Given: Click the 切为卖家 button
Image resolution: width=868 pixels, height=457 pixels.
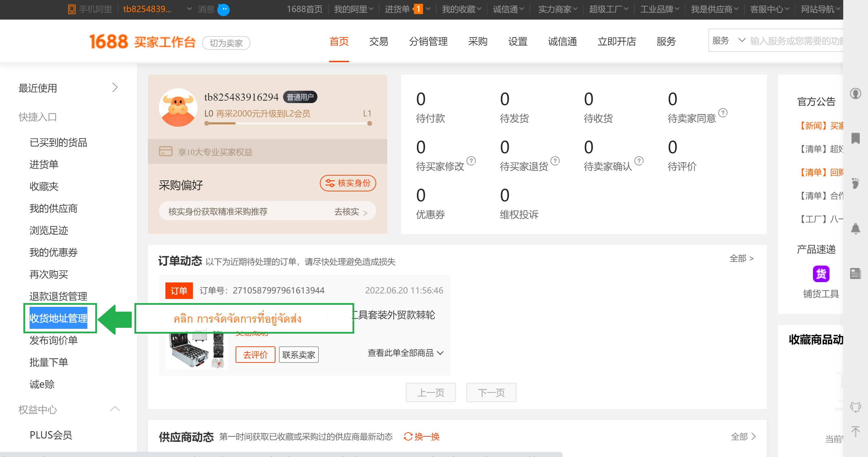Looking at the screenshot, I should coord(226,43).
